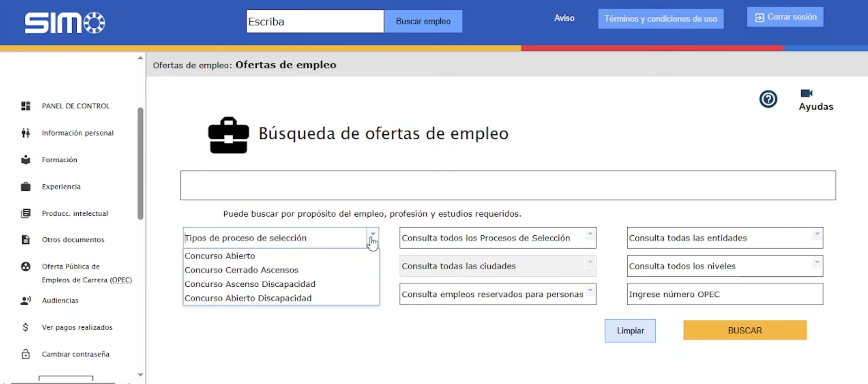This screenshot has width=868, height=384.
Task: Click the Ingrese número OPEC field
Action: coord(725,294)
